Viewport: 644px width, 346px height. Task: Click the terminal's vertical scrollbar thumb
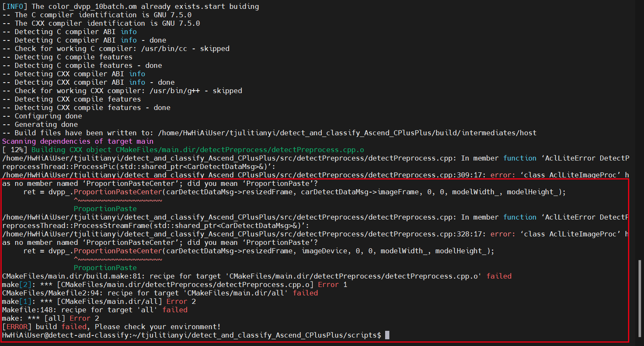click(640, 298)
